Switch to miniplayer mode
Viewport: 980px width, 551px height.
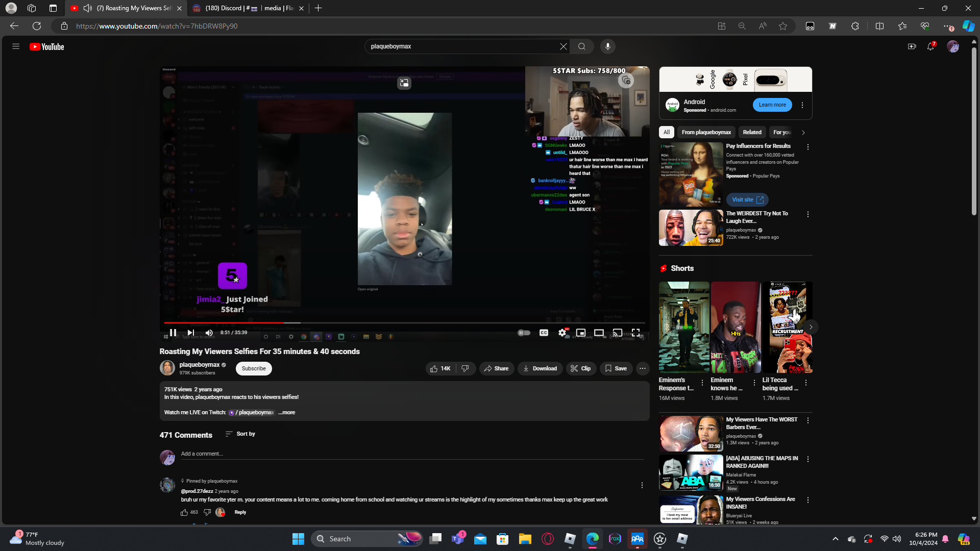point(580,333)
